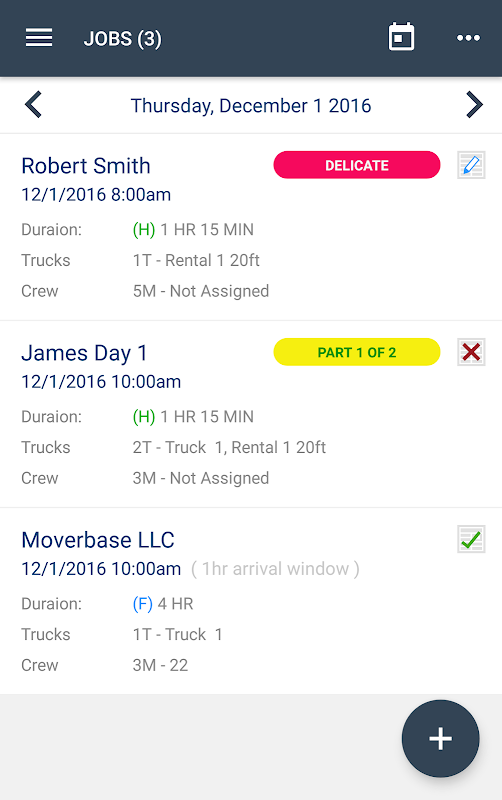
Task: Click the pencil edit icon for Robert Smith
Action: click(471, 165)
